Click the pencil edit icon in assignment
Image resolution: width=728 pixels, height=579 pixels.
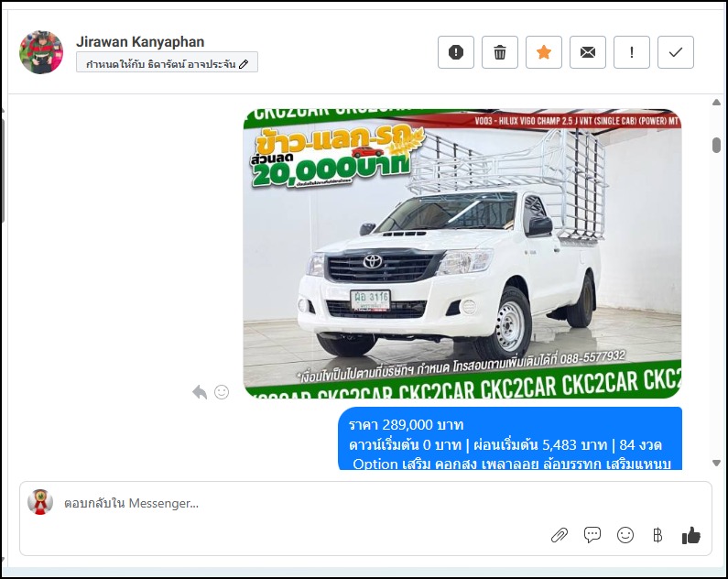(244, 64)
